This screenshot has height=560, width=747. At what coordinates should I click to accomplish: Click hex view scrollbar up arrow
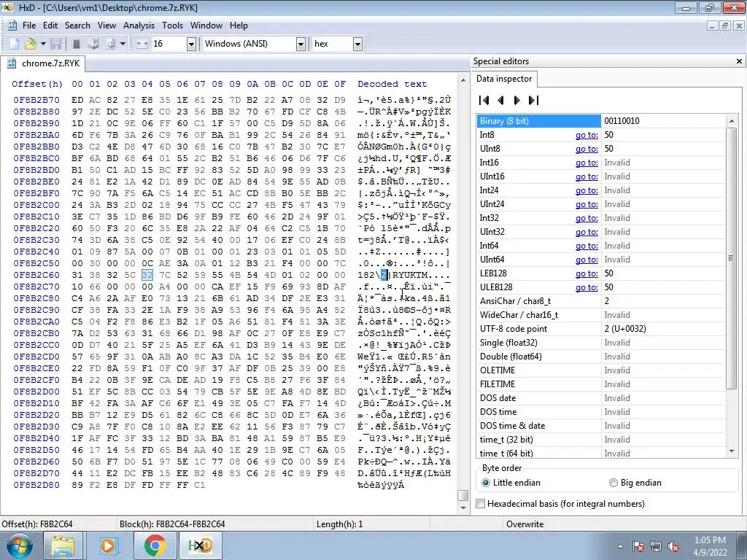pyautogui.click(x=462, y=80)
